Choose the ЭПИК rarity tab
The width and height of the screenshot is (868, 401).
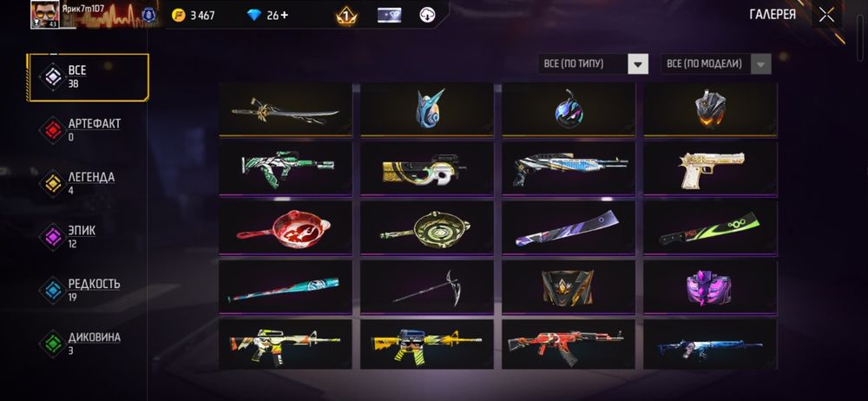[68, 237]
